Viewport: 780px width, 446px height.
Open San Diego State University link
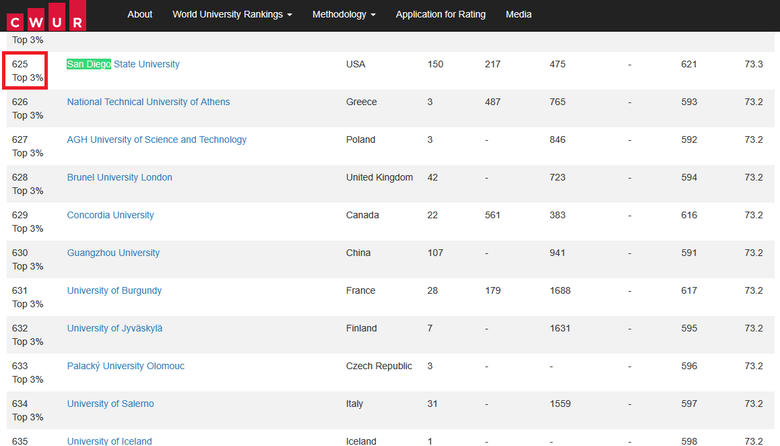123,64
